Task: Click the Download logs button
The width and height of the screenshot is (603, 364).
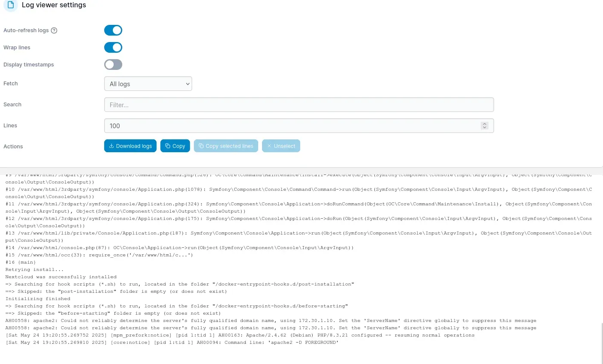Action: (130, 146)
